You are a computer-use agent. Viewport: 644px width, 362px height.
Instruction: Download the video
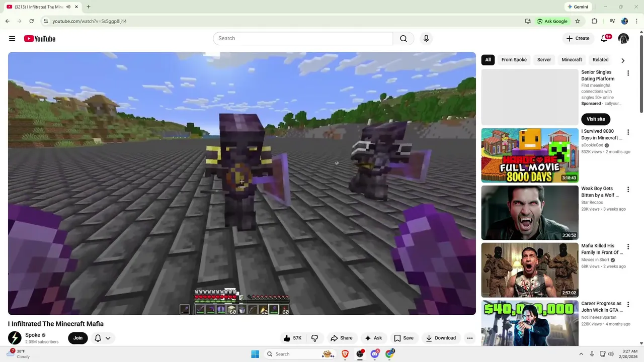pos(441,338)
